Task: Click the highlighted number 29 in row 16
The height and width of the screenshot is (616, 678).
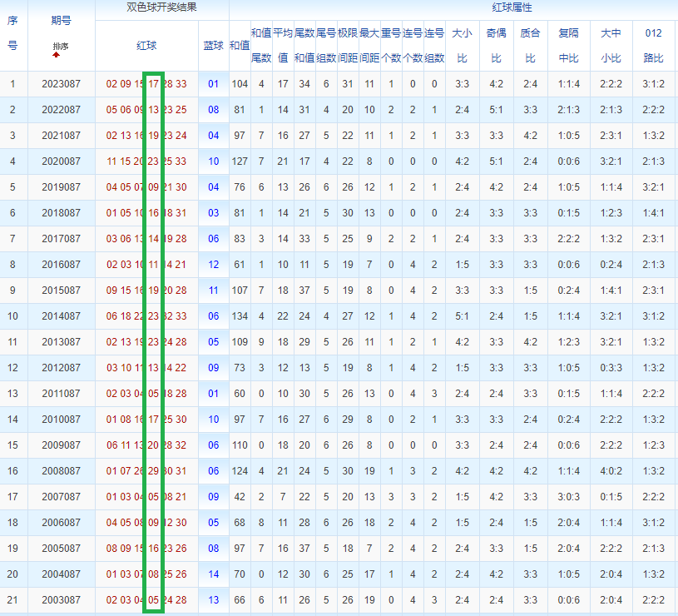Action: [154, 470]
